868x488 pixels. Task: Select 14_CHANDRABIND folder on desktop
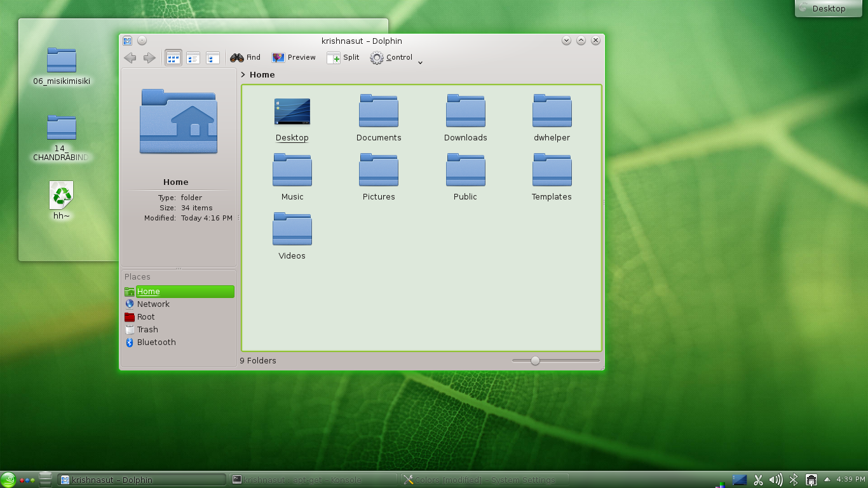[x=62, y=138]
